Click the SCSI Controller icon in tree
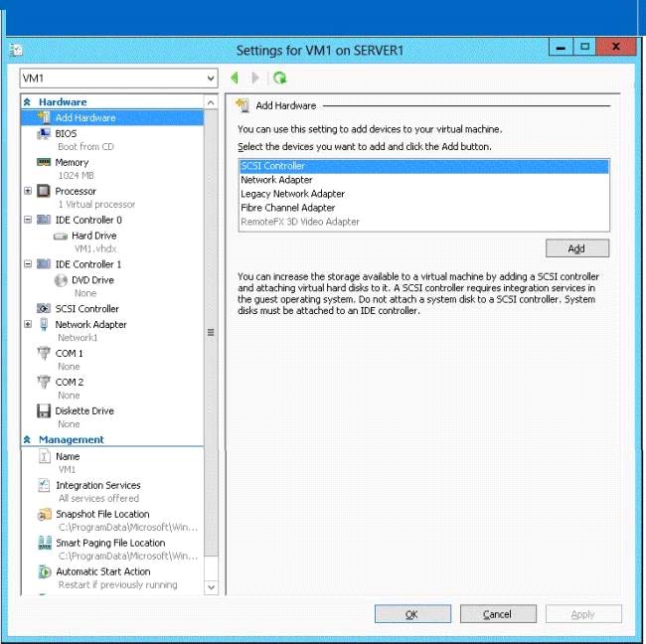The image size is (646, 644). [44, 309]
